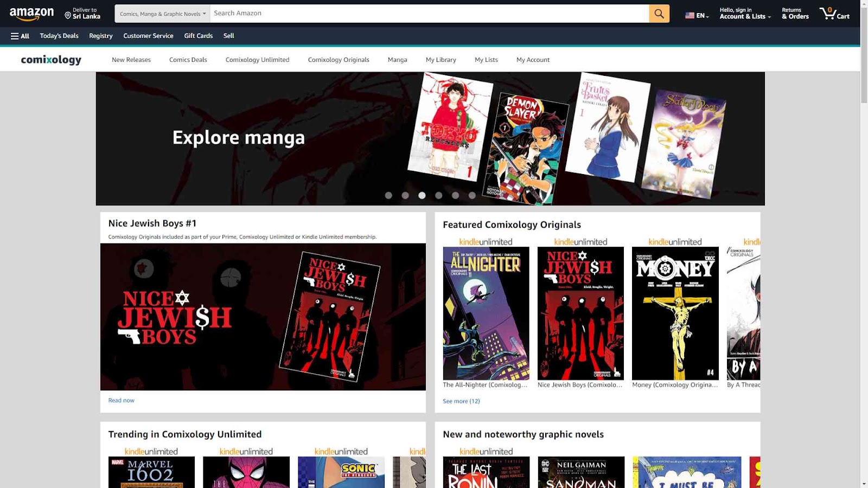Open the All hamburger menu
Screen dimensions: 868x488
[x=20, y=36]
